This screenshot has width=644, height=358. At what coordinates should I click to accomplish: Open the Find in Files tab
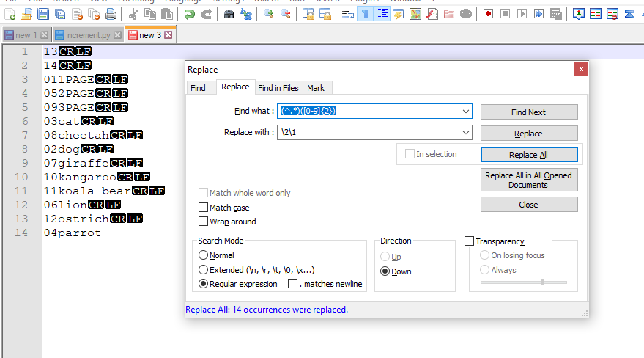click(x=278, y=88)
